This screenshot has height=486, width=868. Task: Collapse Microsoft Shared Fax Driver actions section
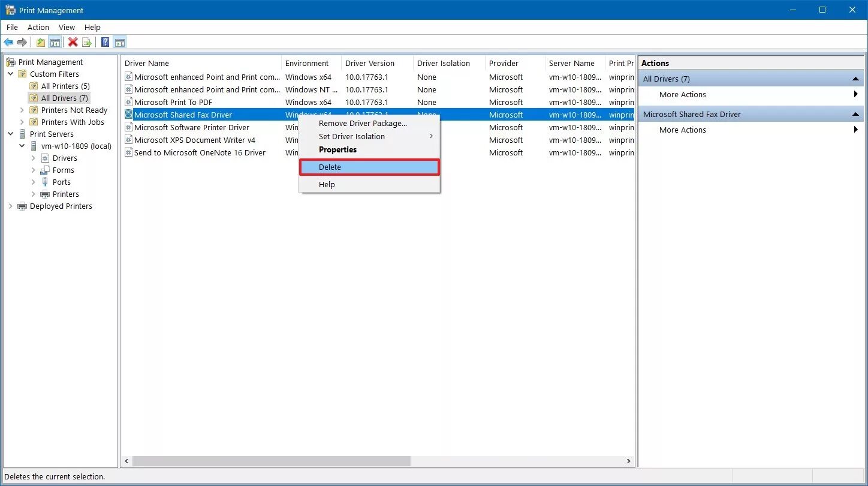(855, 115)
